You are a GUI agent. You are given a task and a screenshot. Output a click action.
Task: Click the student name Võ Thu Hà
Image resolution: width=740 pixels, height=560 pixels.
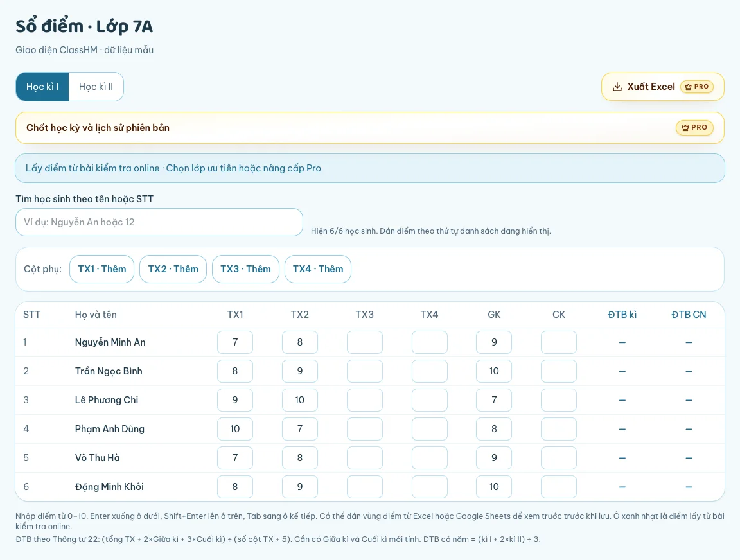(x=97, y=458)
